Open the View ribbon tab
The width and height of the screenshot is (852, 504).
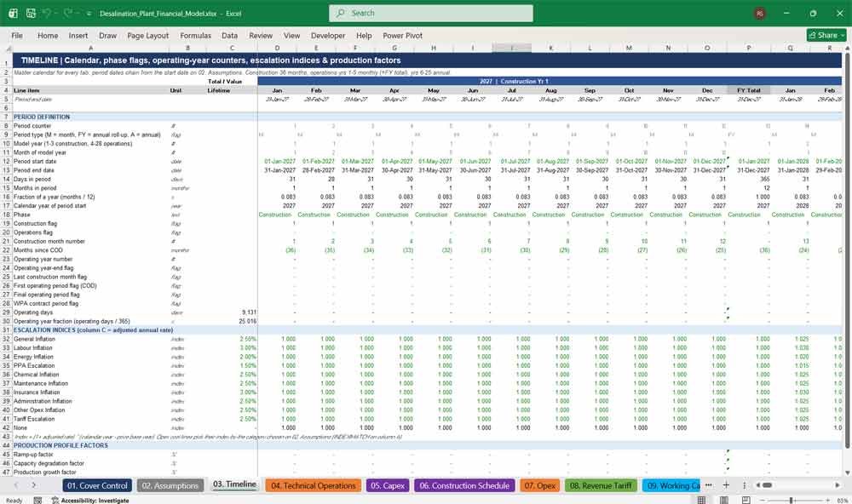291,35
